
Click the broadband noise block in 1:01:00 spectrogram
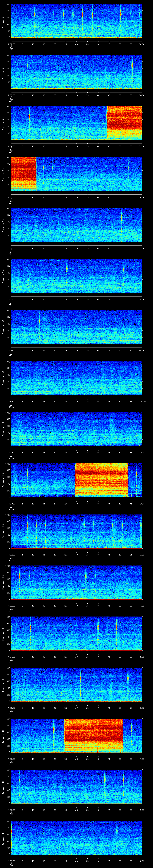click(102, 479)
